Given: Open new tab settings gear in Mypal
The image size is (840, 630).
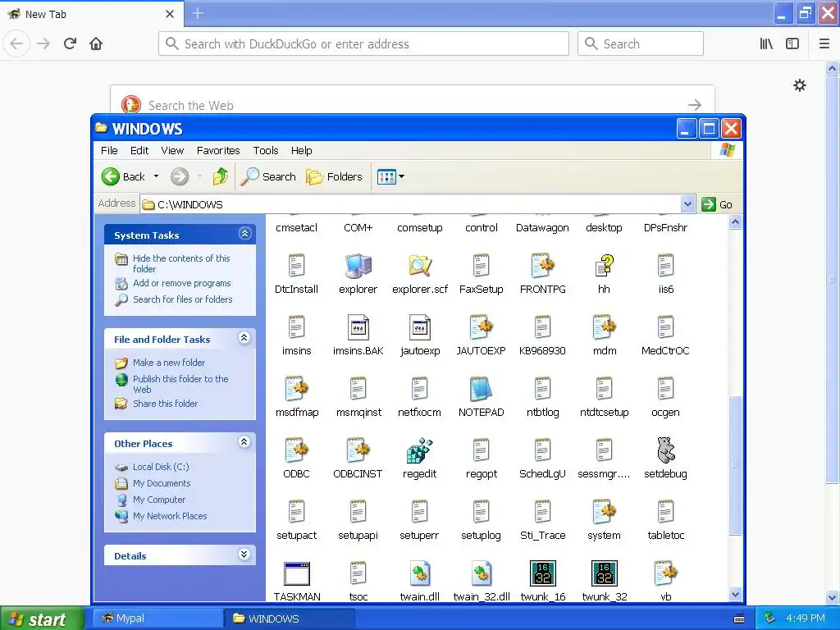Looking at the screenshot, I should tap(799, 85).
